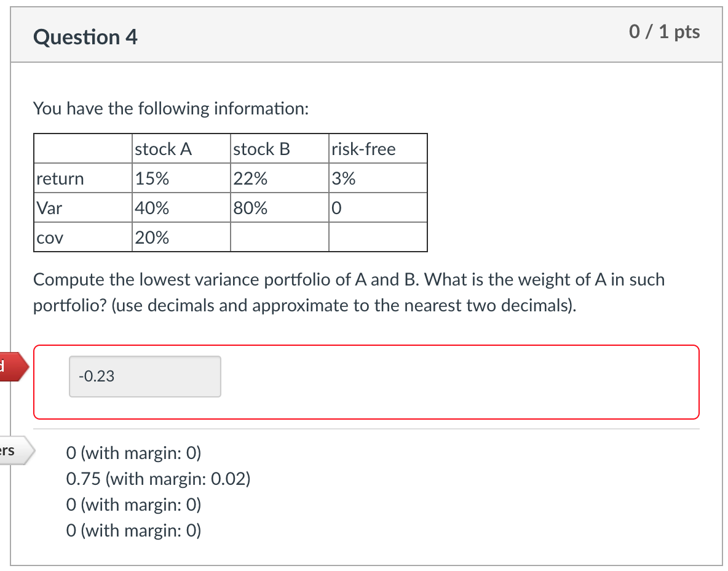728x571 pixels.
Task: Select the 22% return value for stock B
Action: (x=250, y=178)
